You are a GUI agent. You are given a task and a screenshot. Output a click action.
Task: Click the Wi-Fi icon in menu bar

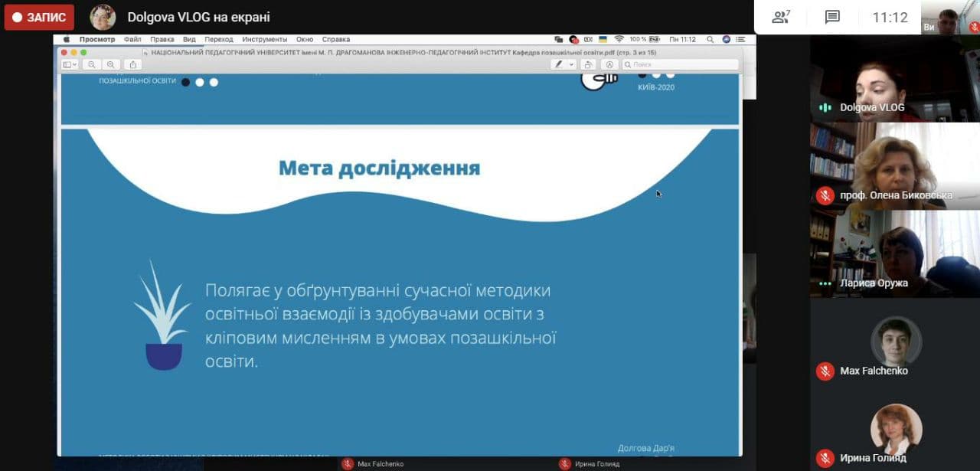click(619, 39)
